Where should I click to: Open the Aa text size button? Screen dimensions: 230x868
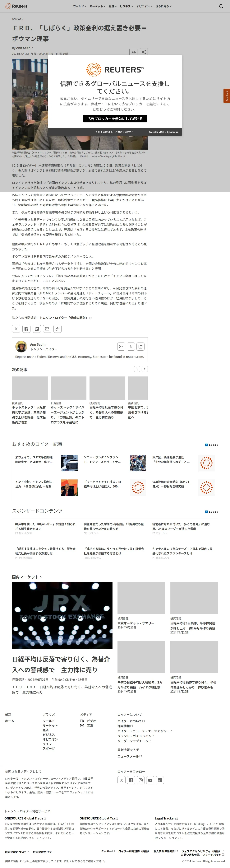tap(134, 52)
